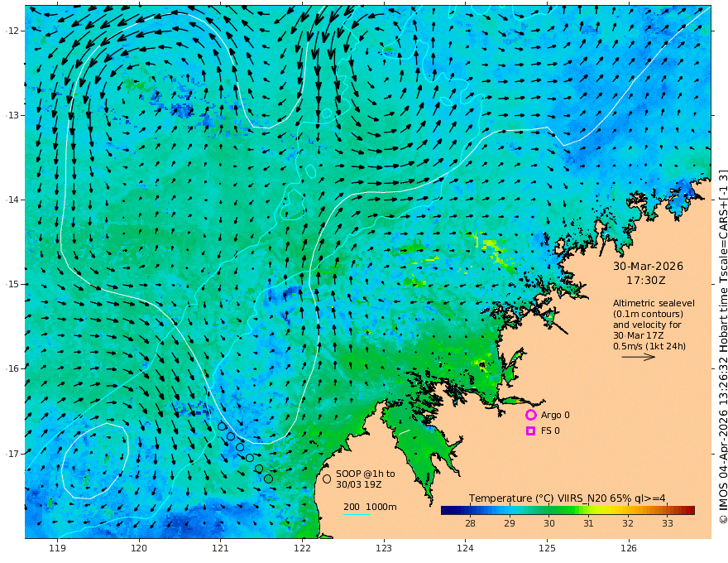Click the '30-Mar-2026' date label
The width and height of the screenshot is (728, 563).
pyautogui.click(x=648, y=266)
